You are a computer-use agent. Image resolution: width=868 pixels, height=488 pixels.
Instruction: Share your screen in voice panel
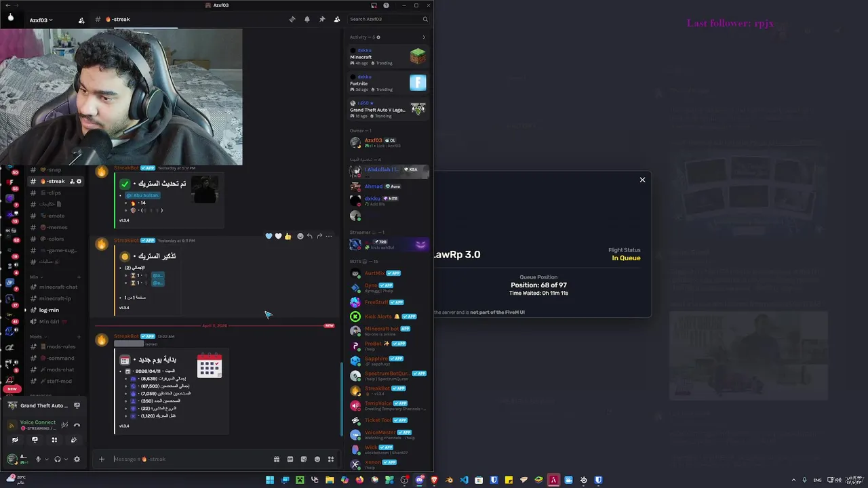coord(35,440)
